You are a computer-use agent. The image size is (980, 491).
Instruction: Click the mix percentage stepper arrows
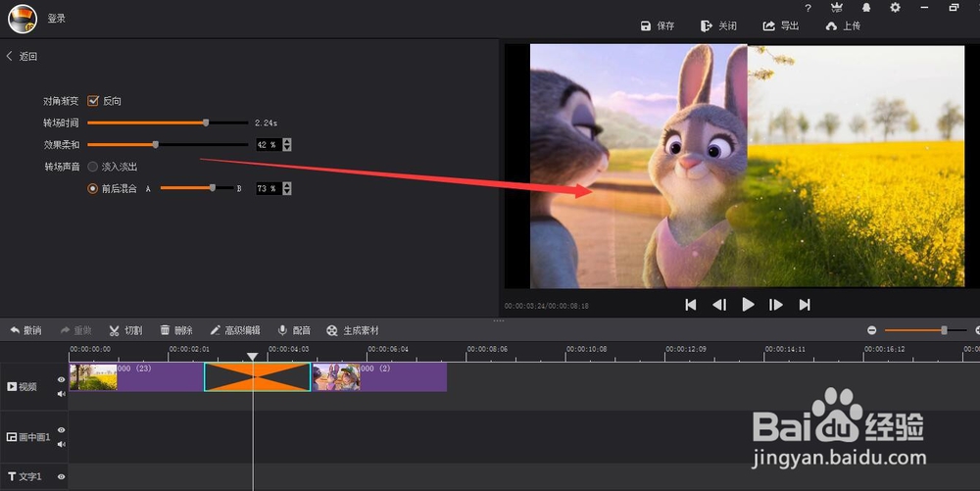pos(287,188)
